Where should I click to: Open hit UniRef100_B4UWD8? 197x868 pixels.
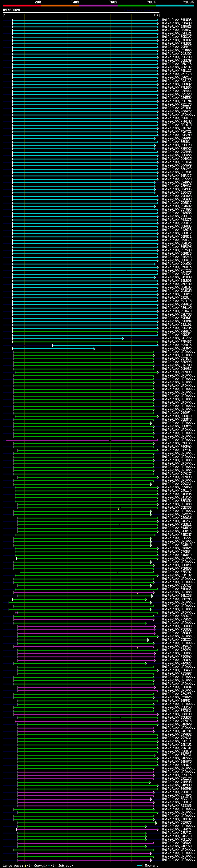pyautogui.click(x=177, y=20)
